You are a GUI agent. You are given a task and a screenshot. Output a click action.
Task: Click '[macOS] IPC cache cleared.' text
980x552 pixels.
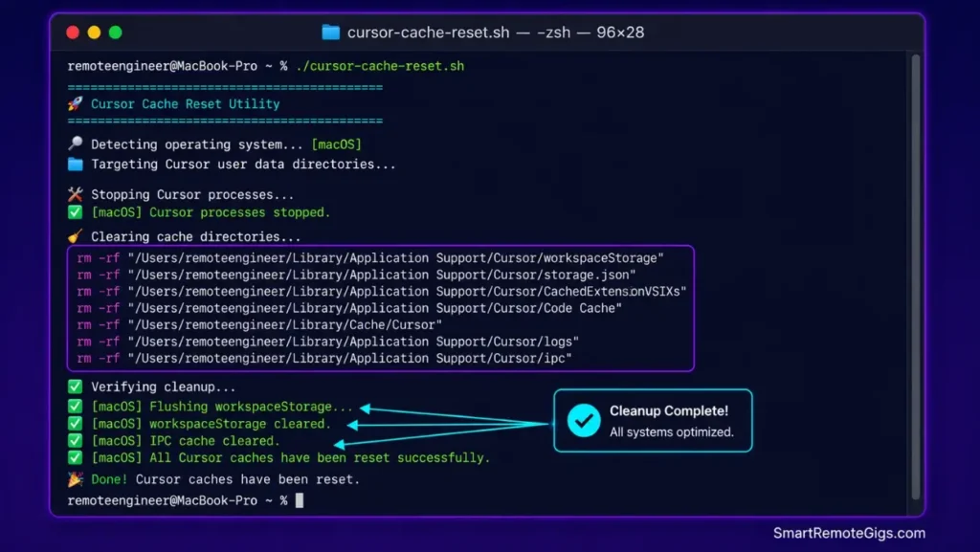pos(185,441)
